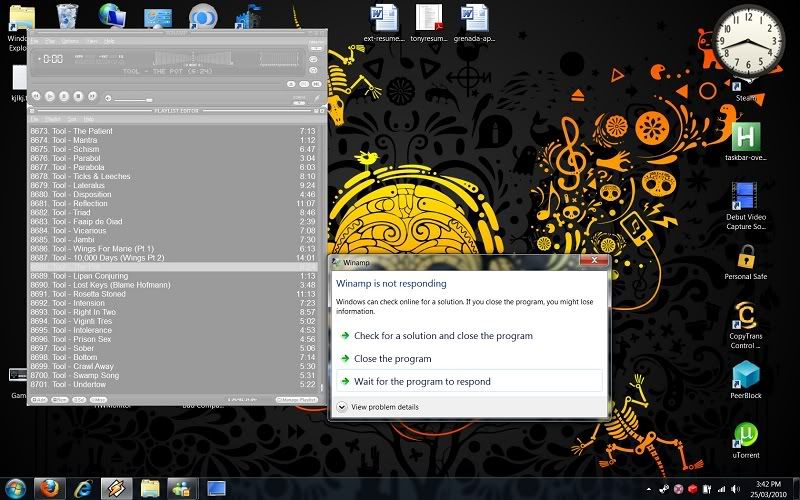800x500 pixels.
Task: Select playlist track 8673 Tool - The Patient
Action: 173,131
